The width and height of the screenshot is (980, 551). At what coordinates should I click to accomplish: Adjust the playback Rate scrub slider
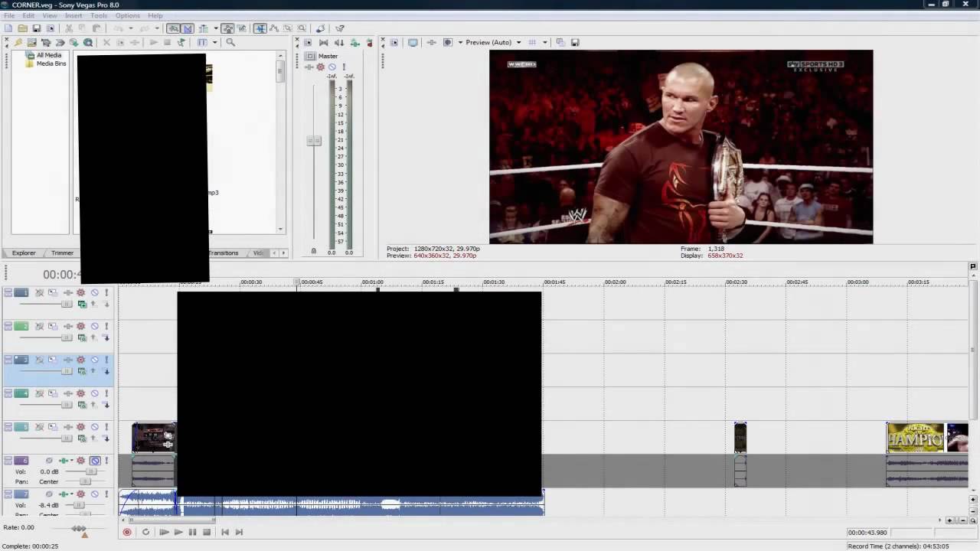point(78,529)
